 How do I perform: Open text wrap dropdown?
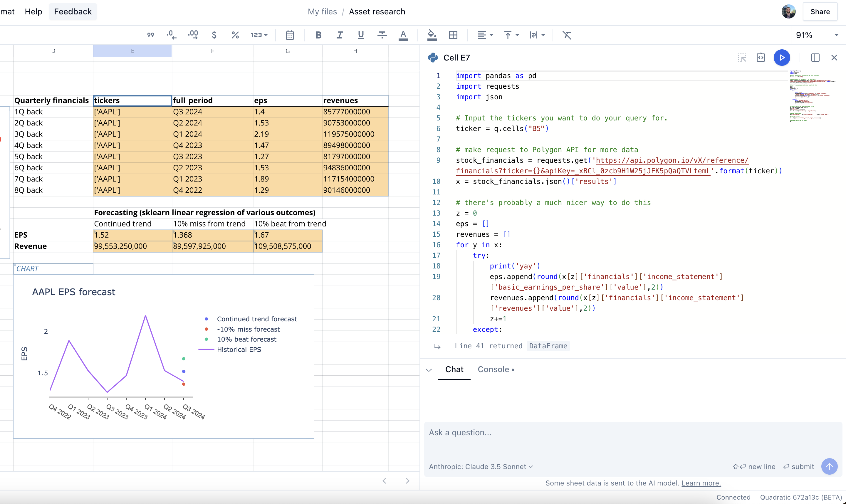[537, 35]
